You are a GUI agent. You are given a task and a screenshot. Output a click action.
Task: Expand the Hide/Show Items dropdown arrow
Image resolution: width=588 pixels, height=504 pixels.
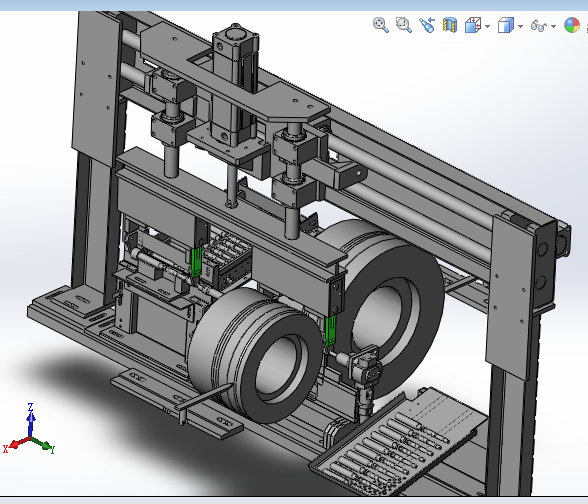point(553,26)
